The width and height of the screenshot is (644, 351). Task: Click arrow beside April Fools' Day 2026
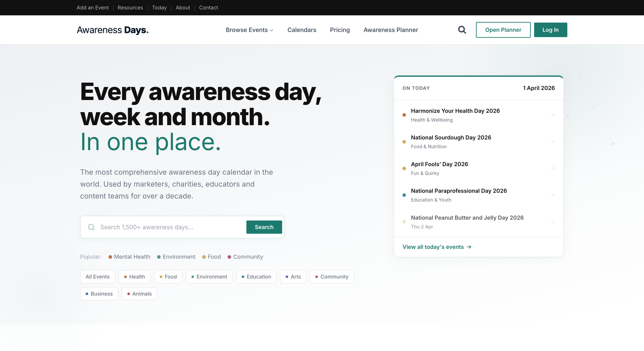[x=552, y=168]
